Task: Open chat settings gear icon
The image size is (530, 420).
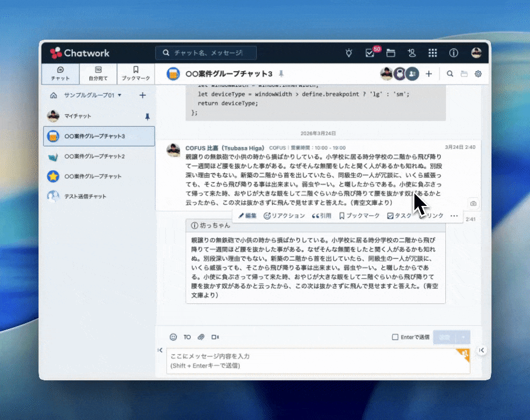Action: tap(478, 73)
